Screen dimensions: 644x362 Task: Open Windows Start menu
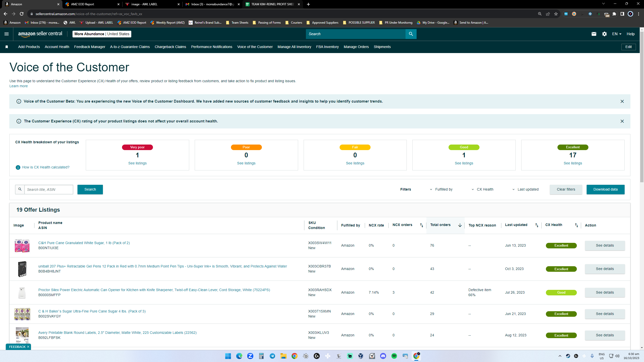coord(228,356)
